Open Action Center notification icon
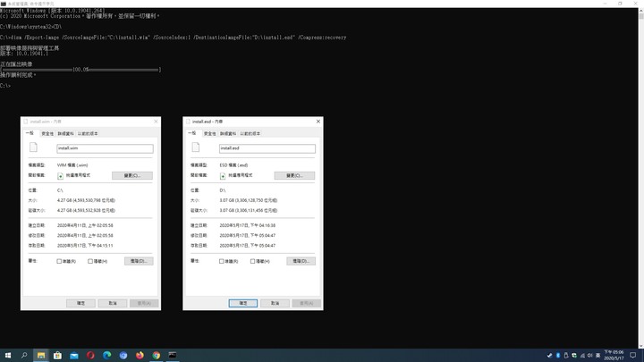The height and width of the screenshot is (362, 644). click(633, 356)
